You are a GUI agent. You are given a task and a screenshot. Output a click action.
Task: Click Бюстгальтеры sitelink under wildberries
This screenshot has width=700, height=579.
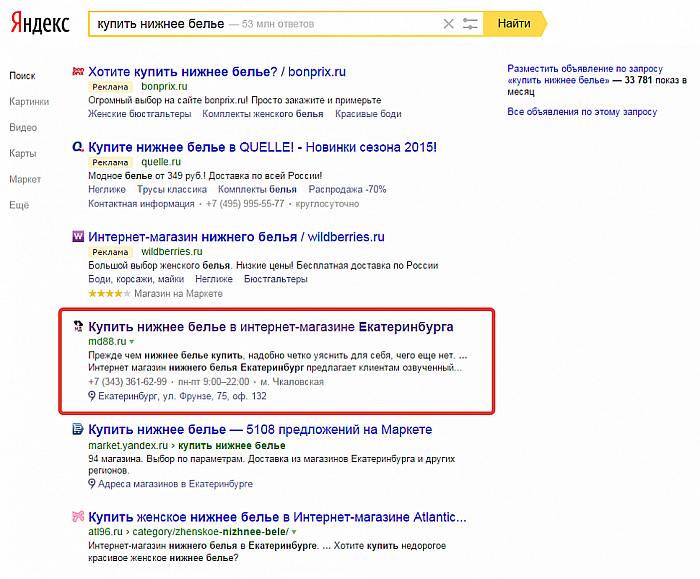(275, 279)
